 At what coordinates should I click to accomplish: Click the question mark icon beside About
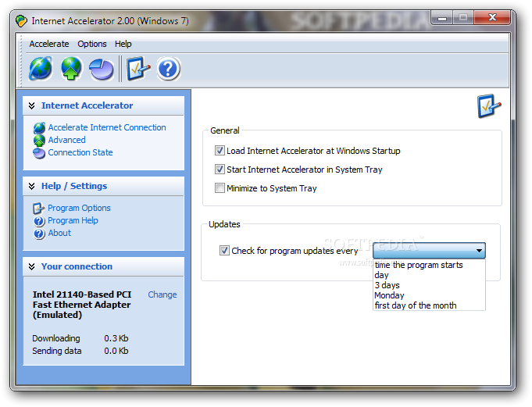pos(39,234)
